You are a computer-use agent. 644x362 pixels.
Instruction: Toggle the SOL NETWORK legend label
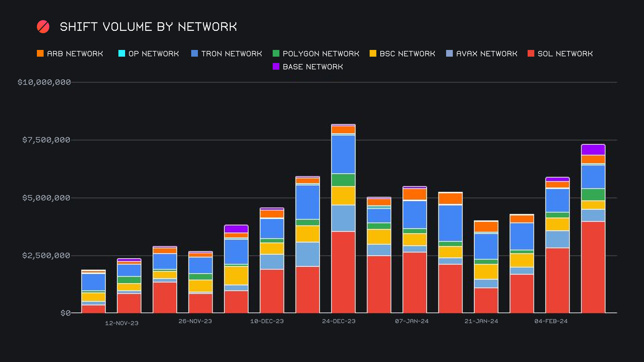[x=565, y=54]
